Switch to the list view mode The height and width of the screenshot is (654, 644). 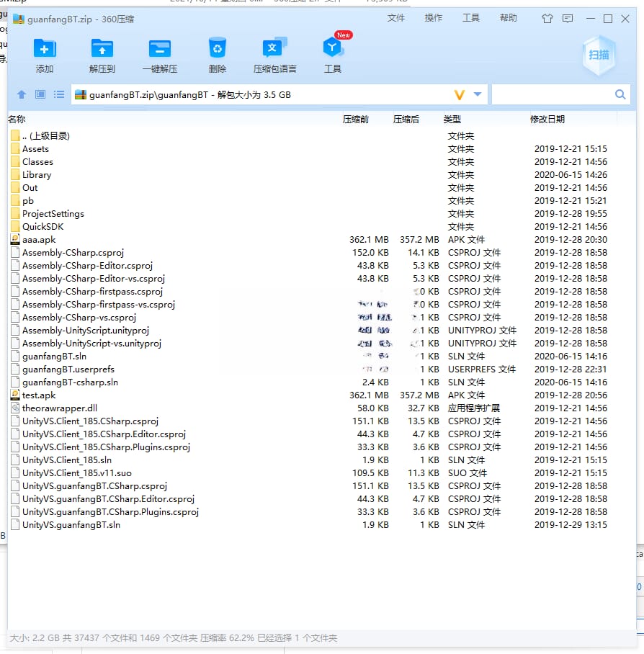tap(59, 94)
